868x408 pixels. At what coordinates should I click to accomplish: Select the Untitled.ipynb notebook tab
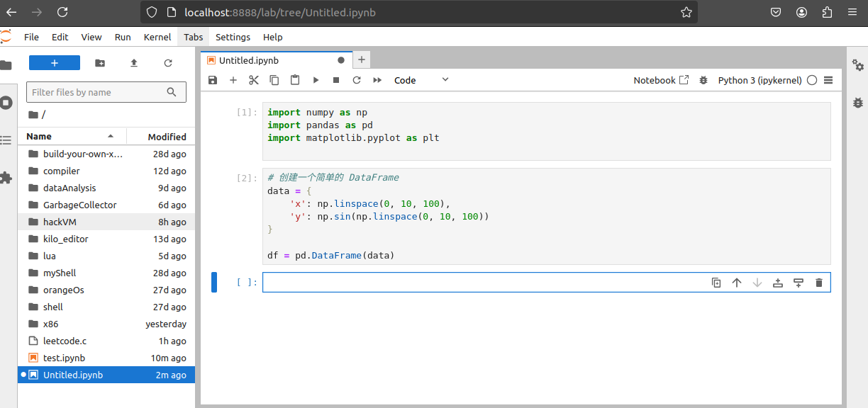tap(277, 60)
